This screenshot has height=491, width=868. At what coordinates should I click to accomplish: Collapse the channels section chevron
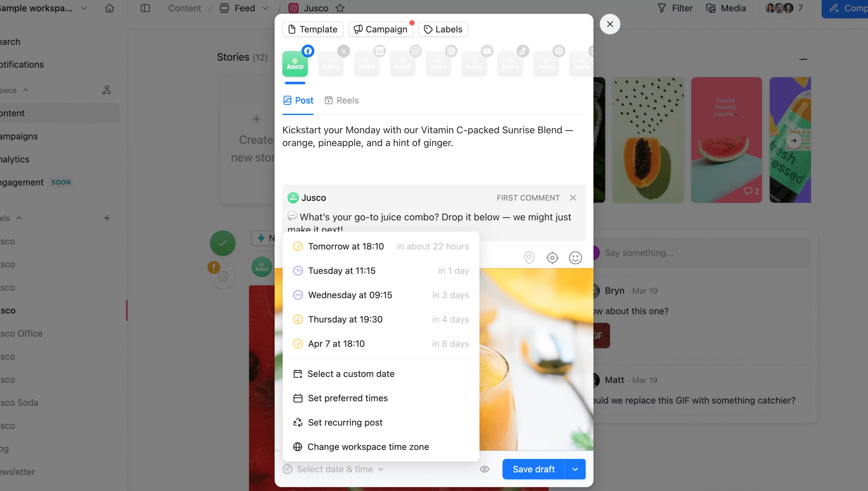pos(19,218)
